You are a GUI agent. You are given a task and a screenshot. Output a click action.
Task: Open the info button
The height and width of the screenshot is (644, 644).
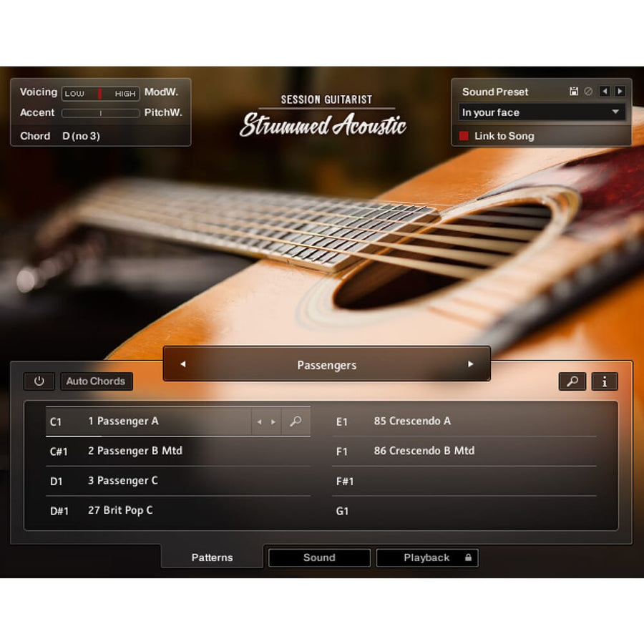(x=605, y=381)
